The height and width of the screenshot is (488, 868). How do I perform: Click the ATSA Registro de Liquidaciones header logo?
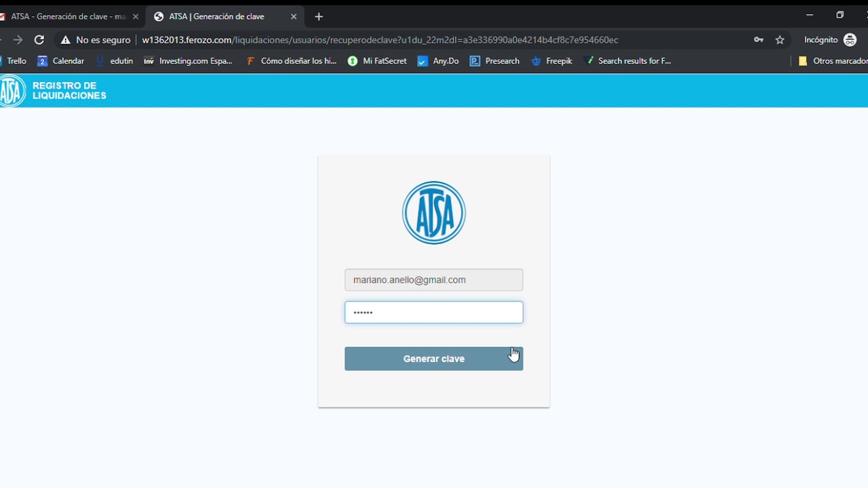click(x=53, y=91)
